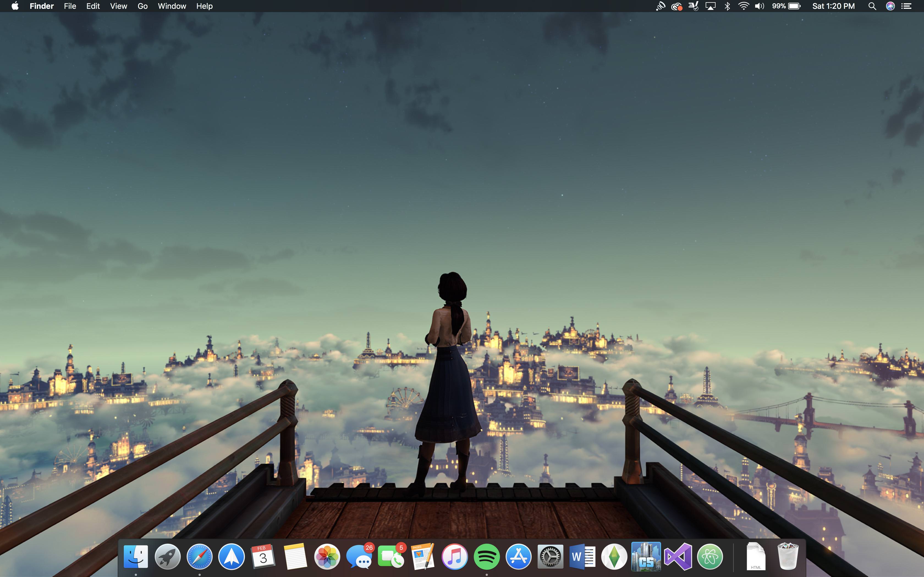Open Microsoft Word from the dock
This screenshot has height=577, width=924.
pos(582,557)
